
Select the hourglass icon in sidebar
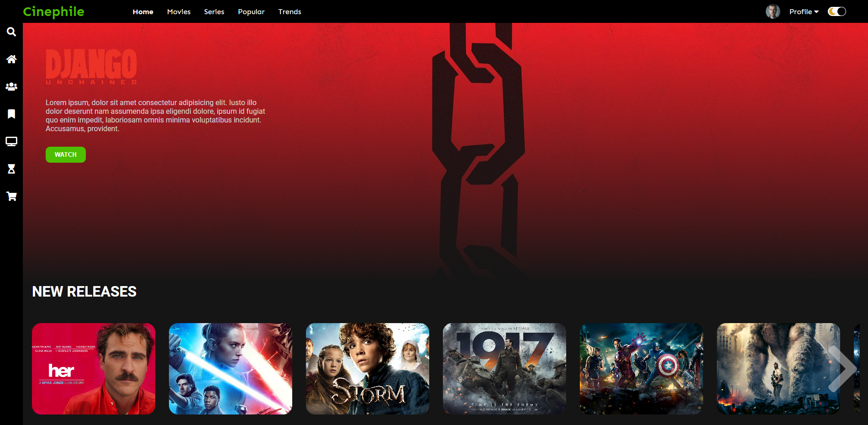(x=11, y=169)
